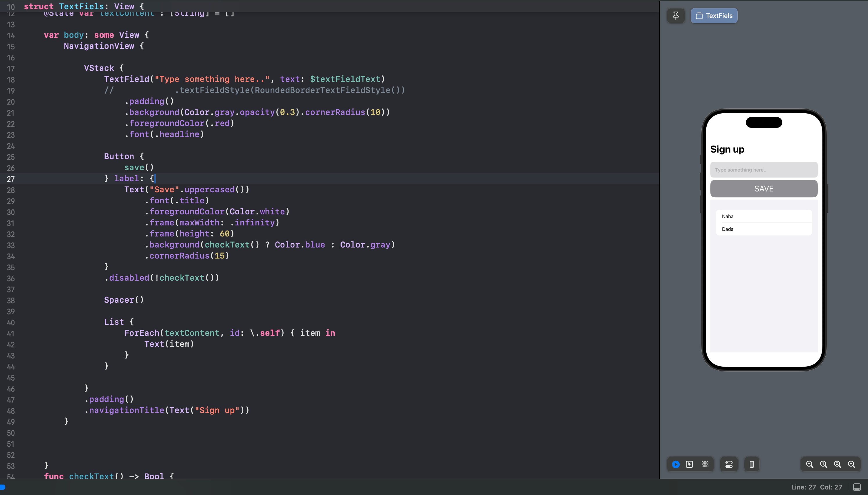Click '.headline' on line 23
This screenshot has height=495, width=868.
pyautogui.click(x=177, y=134)
